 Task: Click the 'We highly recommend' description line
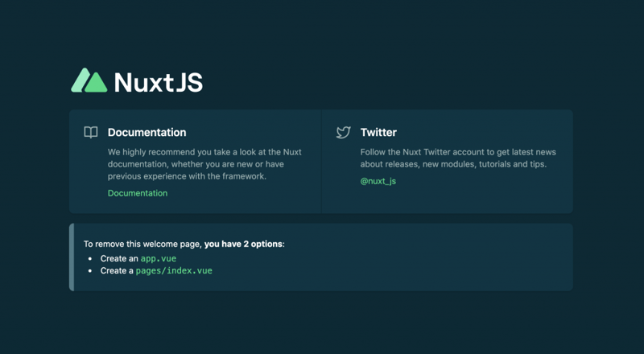pos(204,152)
